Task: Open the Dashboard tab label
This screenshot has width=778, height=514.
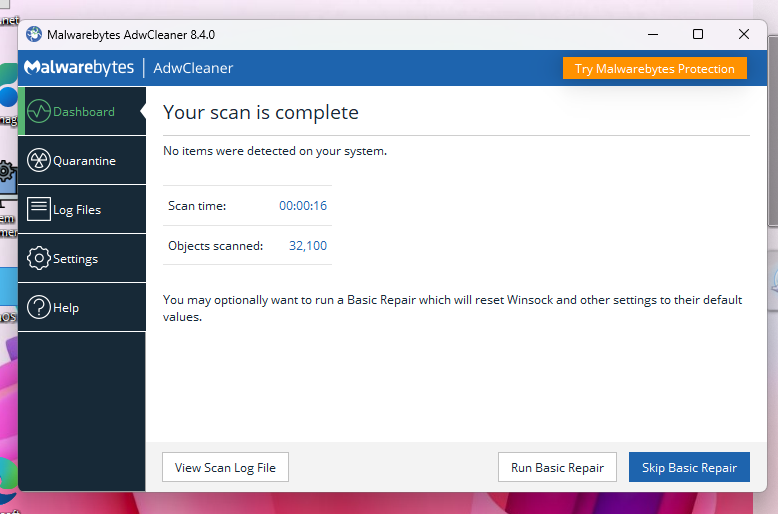Action: (84, 112)
